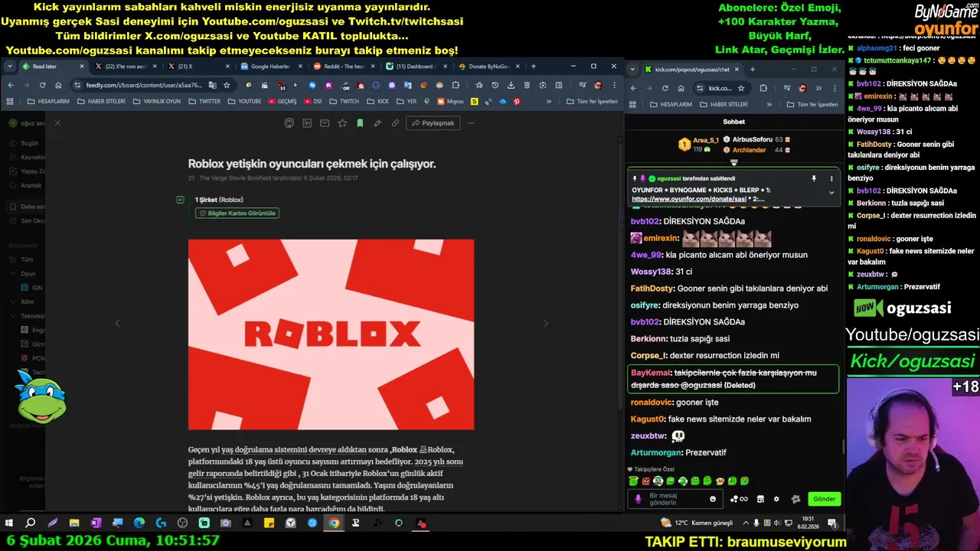This screenshot has width=980, height=551.
Task: Go to previous article with left arrow
Action: click(117, 324)
